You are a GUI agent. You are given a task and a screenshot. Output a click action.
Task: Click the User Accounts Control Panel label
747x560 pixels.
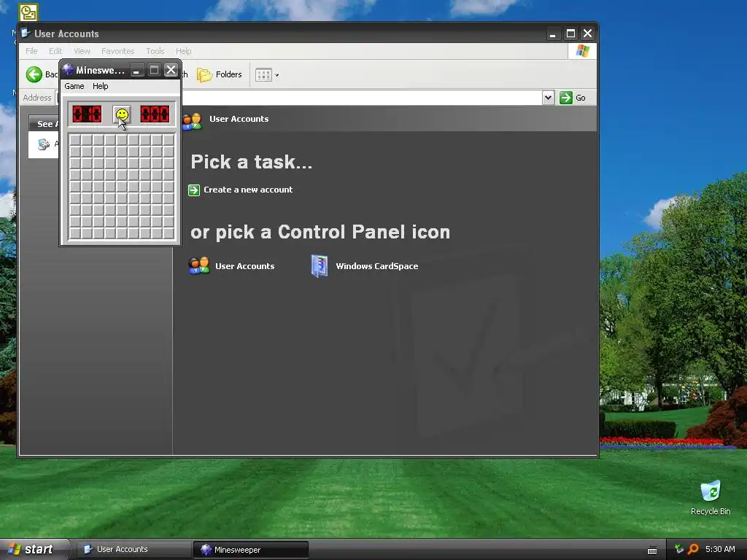(245, 266)
